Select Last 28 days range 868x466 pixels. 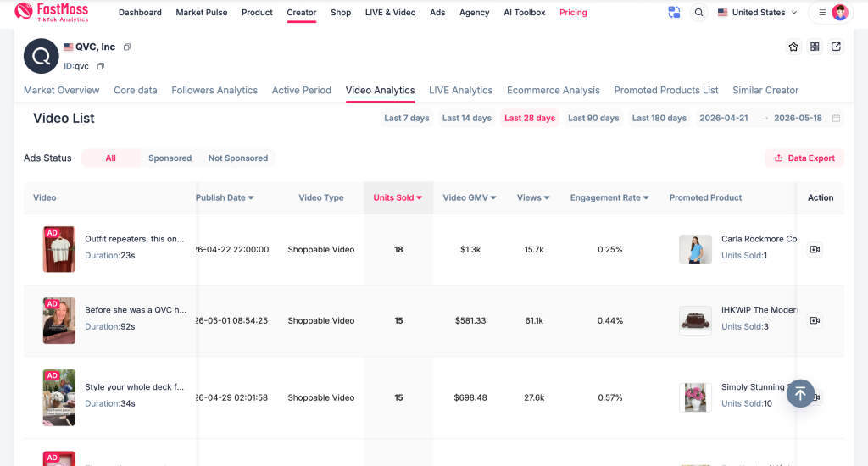(530, 118)
